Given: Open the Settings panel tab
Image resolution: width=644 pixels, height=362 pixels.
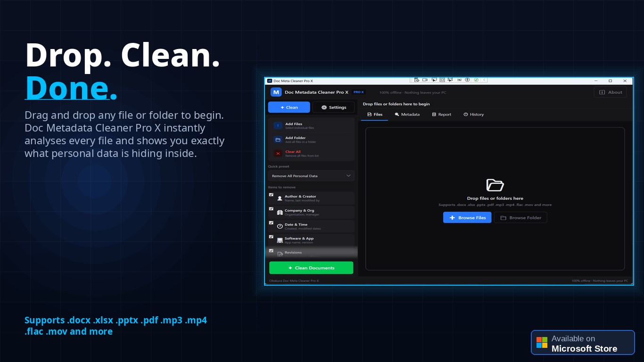Looking at the screenshot, I should click(x=333, y=107).
